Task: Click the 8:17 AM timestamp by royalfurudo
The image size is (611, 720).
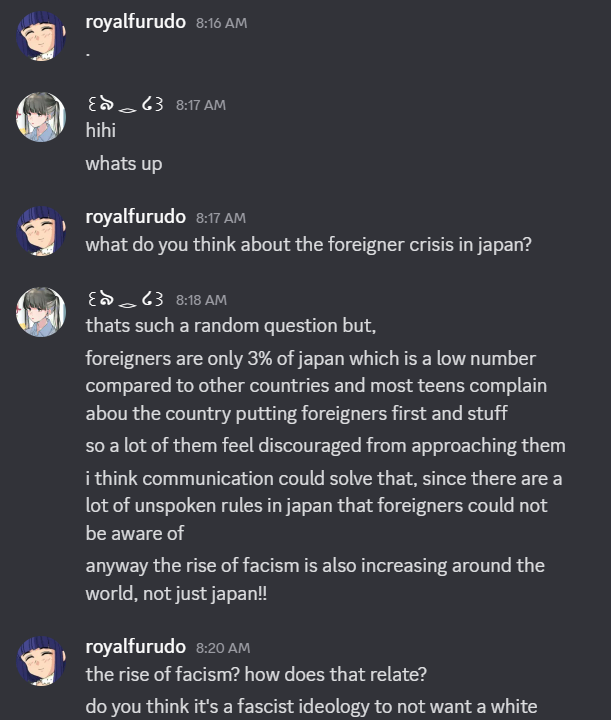Action: point(221,218)
